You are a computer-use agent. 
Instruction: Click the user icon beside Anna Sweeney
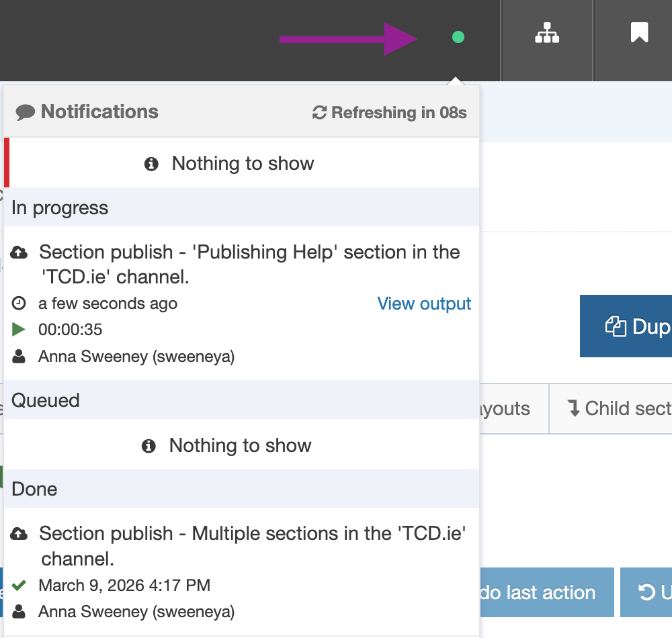coord(19,357)
